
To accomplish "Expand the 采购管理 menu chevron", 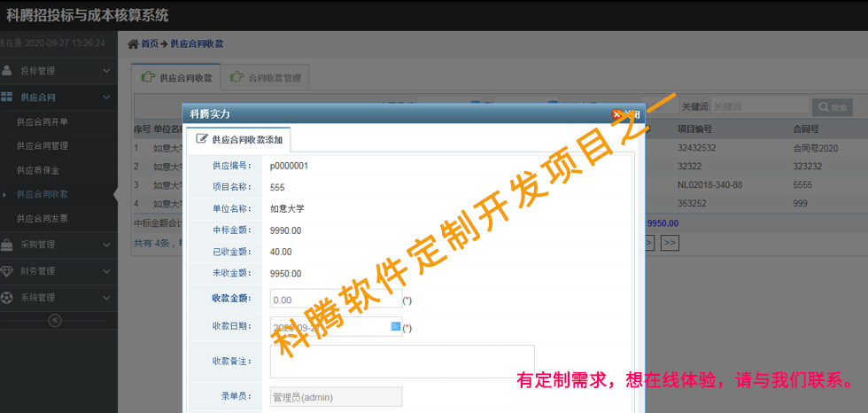I will coord(107,244).
